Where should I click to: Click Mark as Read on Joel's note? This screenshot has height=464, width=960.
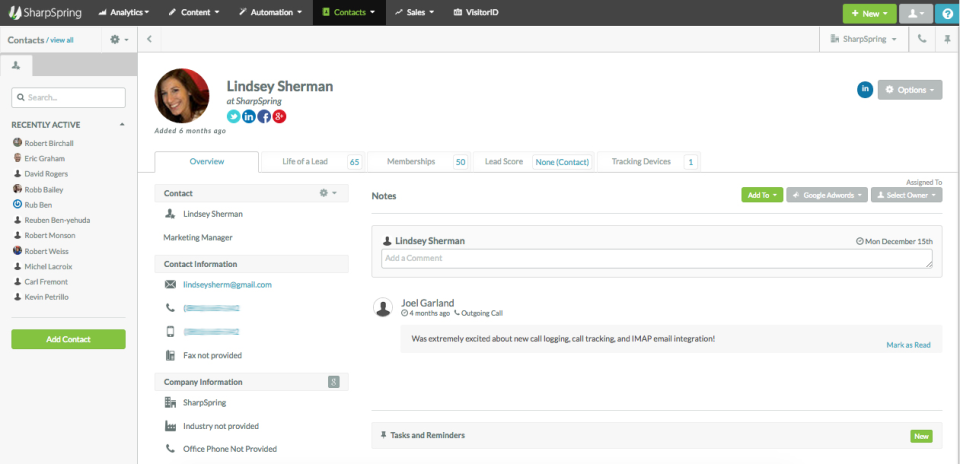[x=908, y=345]
